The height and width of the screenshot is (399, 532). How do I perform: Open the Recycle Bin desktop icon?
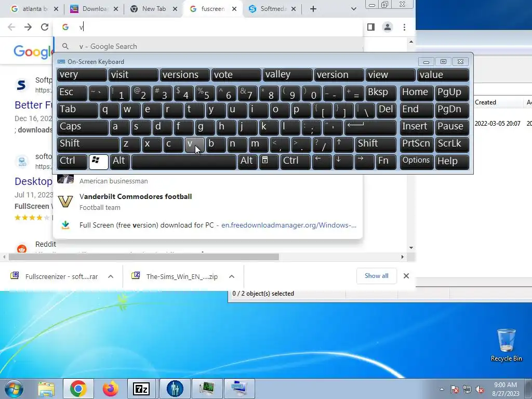tap(506, 345)
